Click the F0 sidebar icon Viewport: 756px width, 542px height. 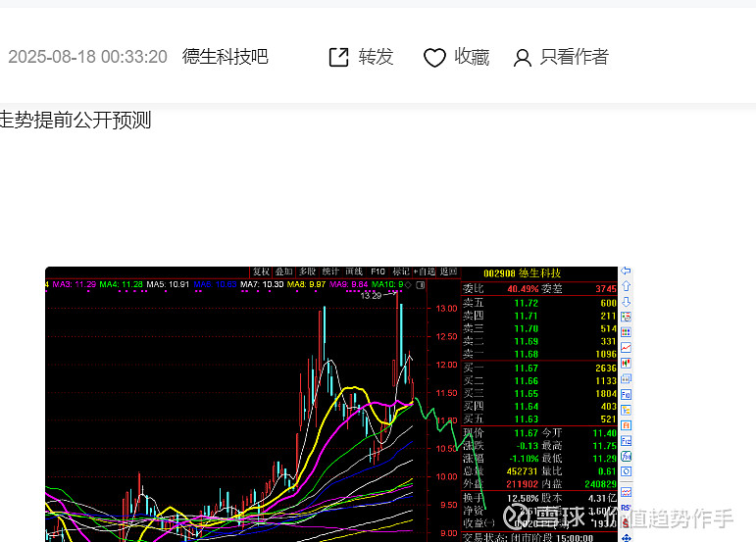pos(626,395)
